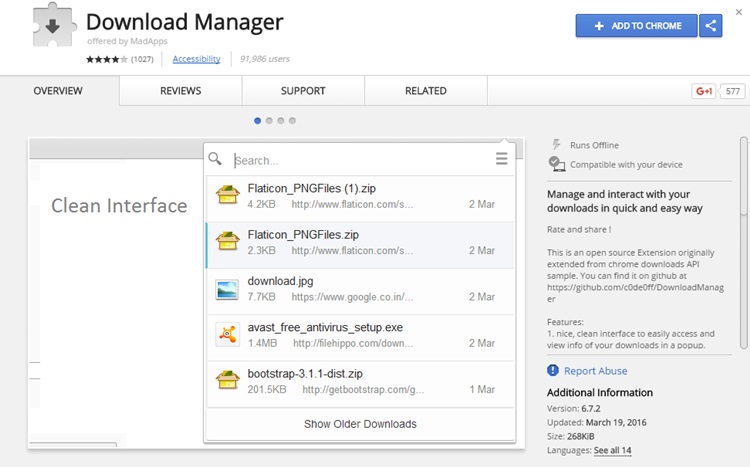Image resolution: width=750 pixels, height=467 pixels.
Task: Click the Report Abuse exclamation icon
Action: click(552, 370)
